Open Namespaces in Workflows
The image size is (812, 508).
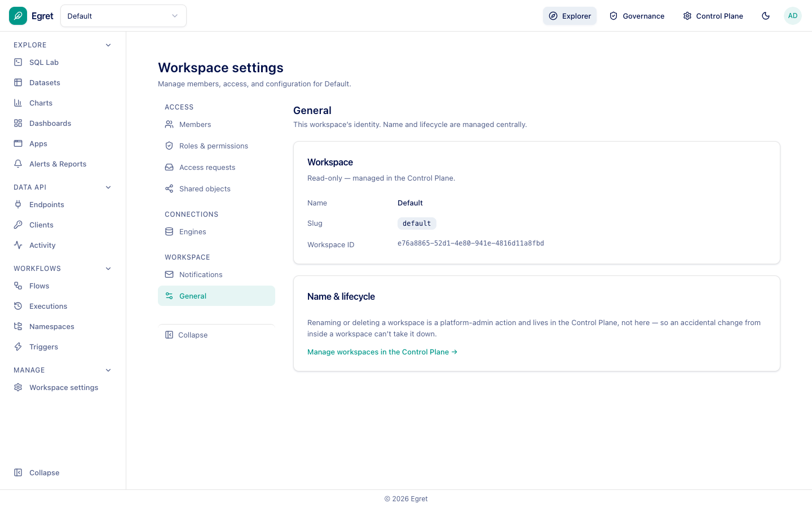click(63, 327)
